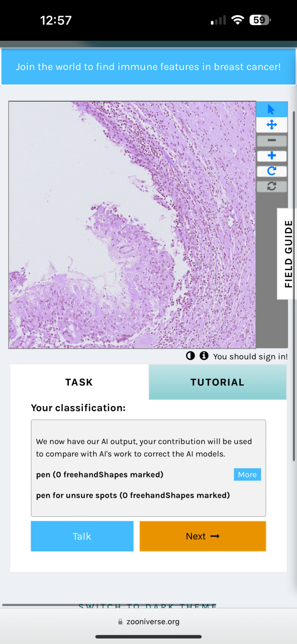
Task: Open the subject info icon
Action: [204, 356]
